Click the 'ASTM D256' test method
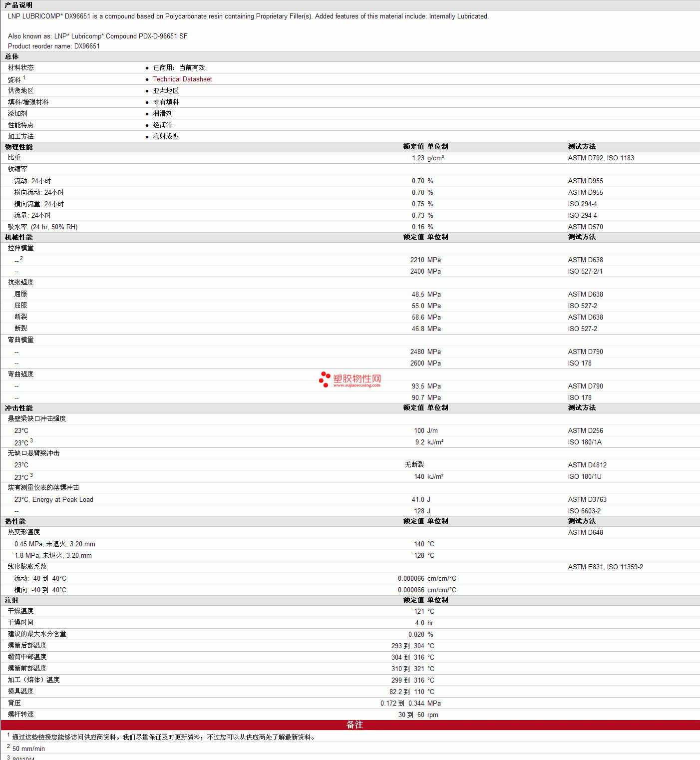Image resolution: width=700 pixels, height=760 pixels. pyautogui.click(x=586, y=430)
